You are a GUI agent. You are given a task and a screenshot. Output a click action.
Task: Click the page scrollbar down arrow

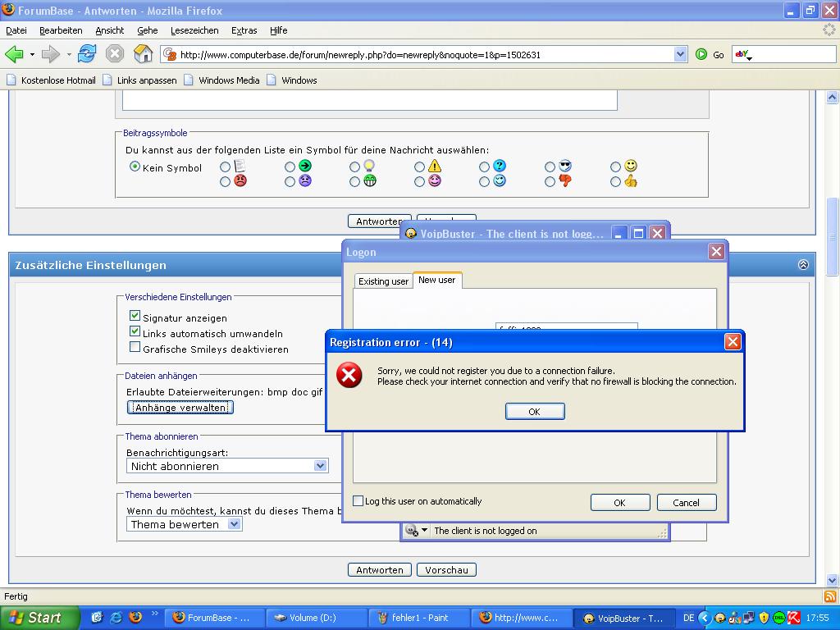tap(832, 580)
